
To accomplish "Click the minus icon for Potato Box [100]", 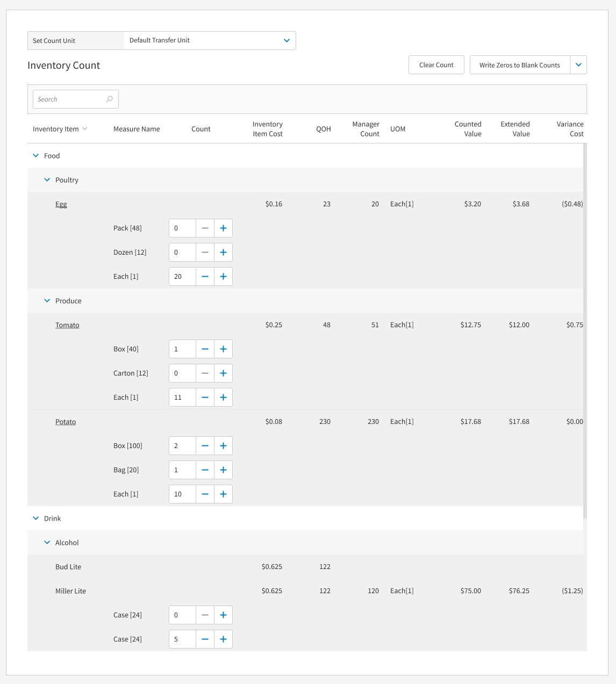I will (205, 445).
